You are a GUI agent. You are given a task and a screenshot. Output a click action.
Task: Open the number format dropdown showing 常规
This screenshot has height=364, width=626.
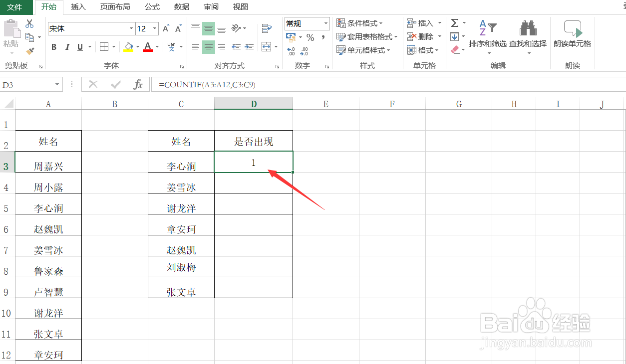click(325, 23)
